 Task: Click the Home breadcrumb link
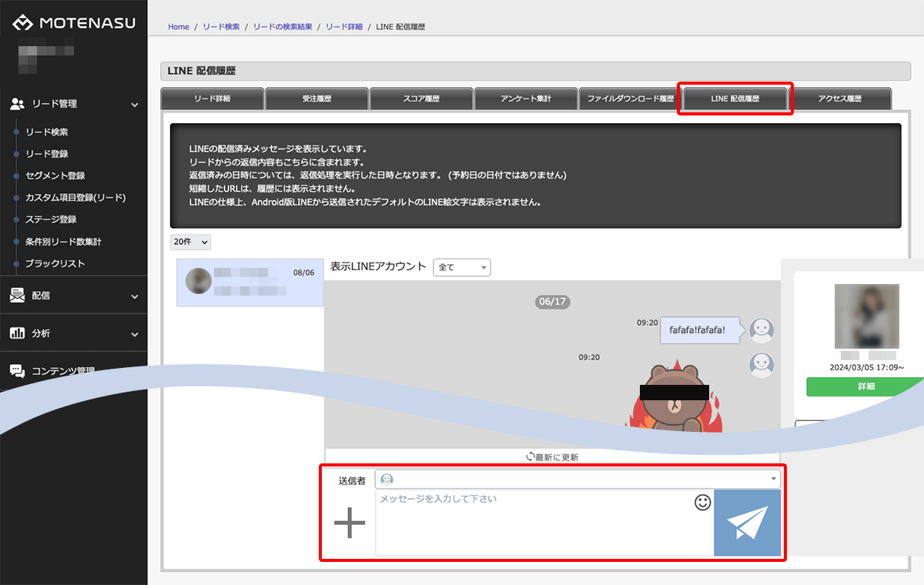click(179, 27)
